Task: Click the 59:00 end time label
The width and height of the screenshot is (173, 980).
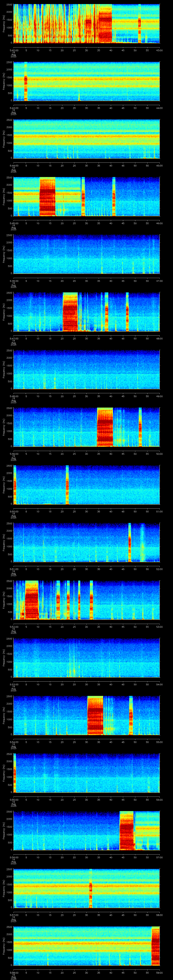Action: 159,973
